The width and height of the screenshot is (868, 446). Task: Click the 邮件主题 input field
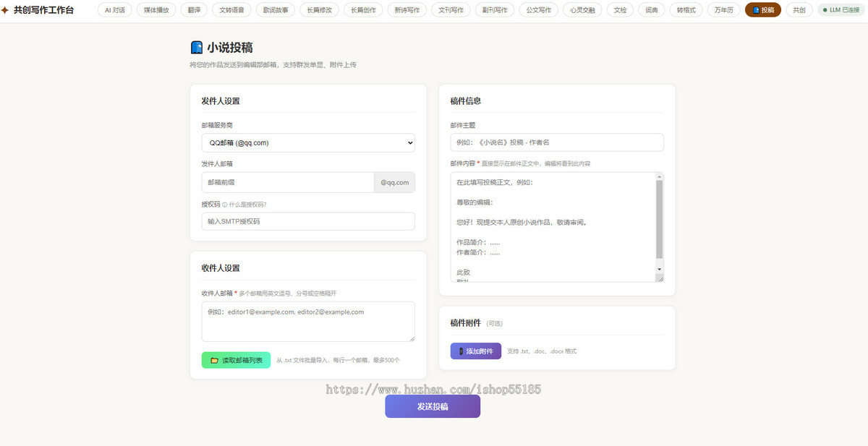tap(557, 142)
